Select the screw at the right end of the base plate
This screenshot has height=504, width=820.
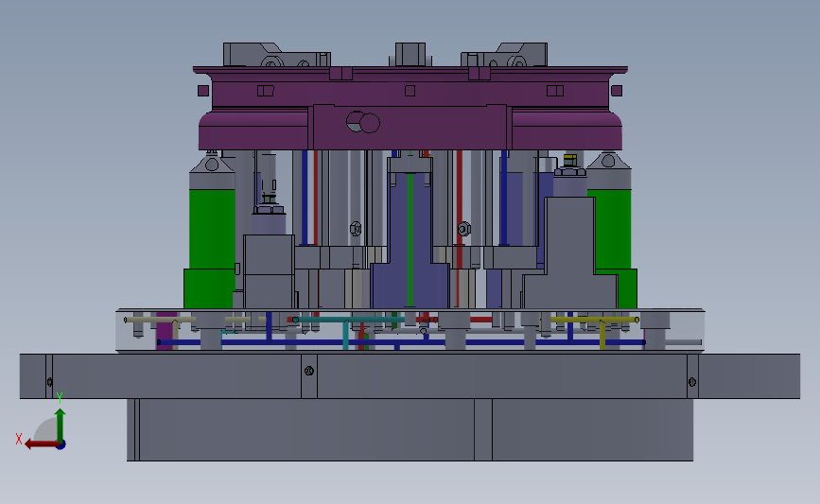point(692,382)
